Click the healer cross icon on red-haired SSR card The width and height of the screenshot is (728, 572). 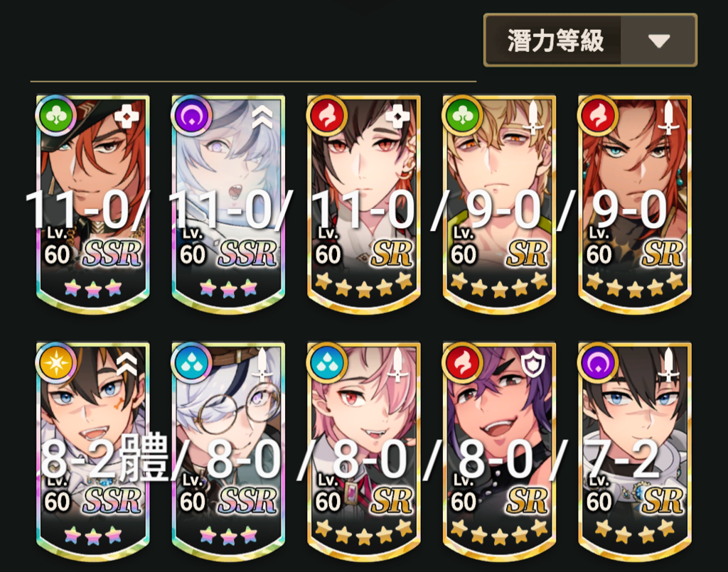127,116
